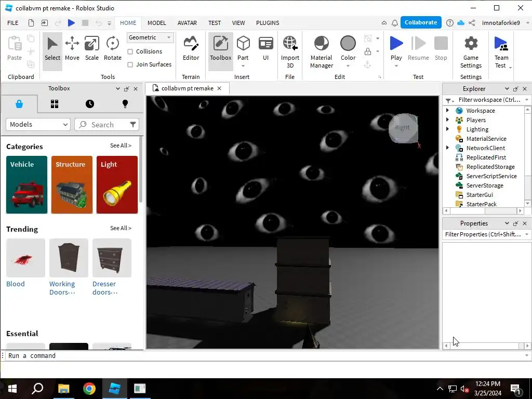532x399 pixels.
Task: Open Material Manager
Action: pos(321,52)
